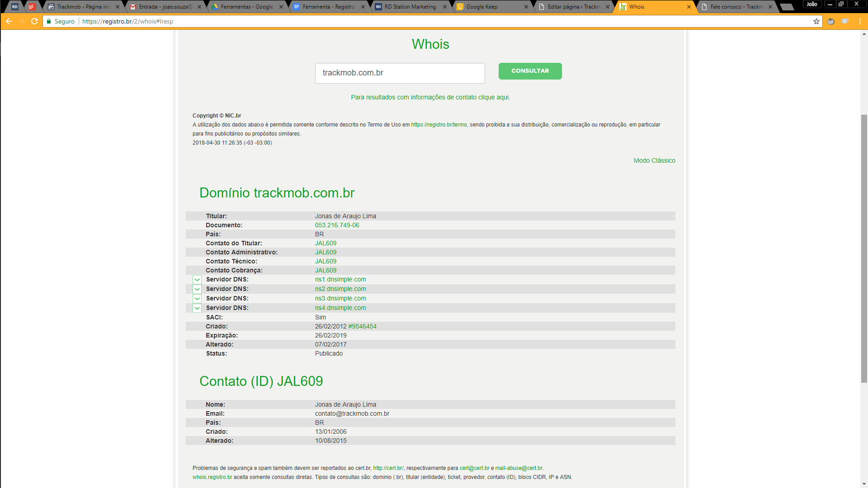Expand the ns3.dnsimple.com DNS server row
The width and height of the screenshot is (868, 488).
(197, 299)
